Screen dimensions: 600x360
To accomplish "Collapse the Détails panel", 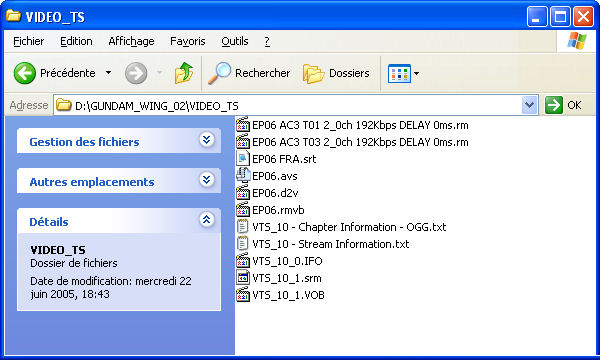I will click(207, 220).
